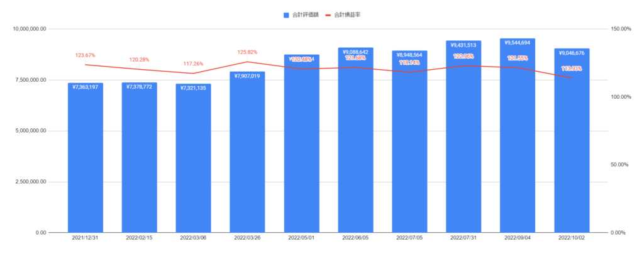Screen dimensions: 644x253
Task: Select the 113.93% line data label
Action: pyautogui.click(x=572, y=69)
